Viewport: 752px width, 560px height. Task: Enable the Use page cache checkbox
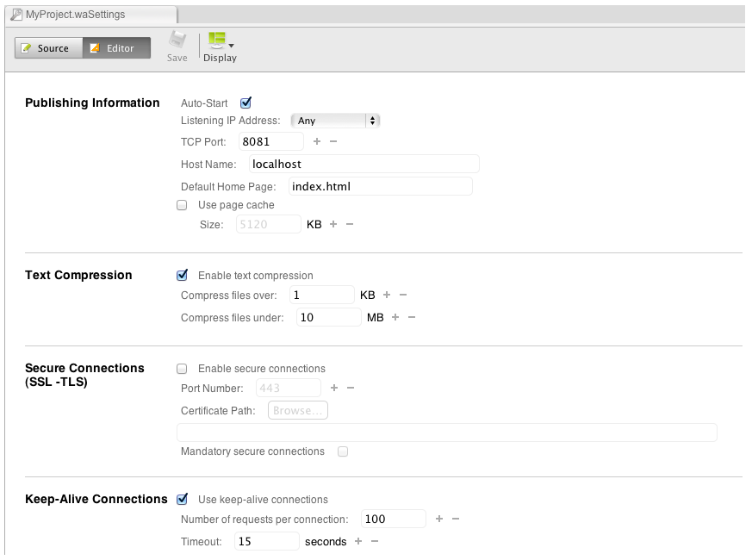(x=182, y=205)
